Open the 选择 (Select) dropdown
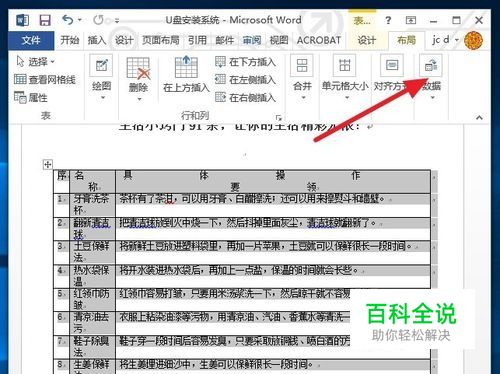Screen dimensions: 500x374 35,61
